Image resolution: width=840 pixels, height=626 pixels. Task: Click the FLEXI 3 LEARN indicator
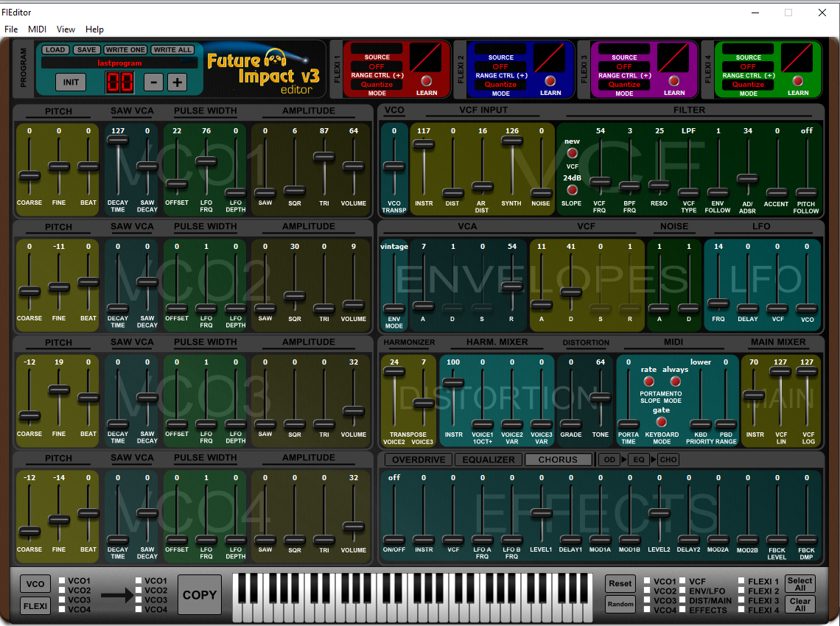coord(674,81)
